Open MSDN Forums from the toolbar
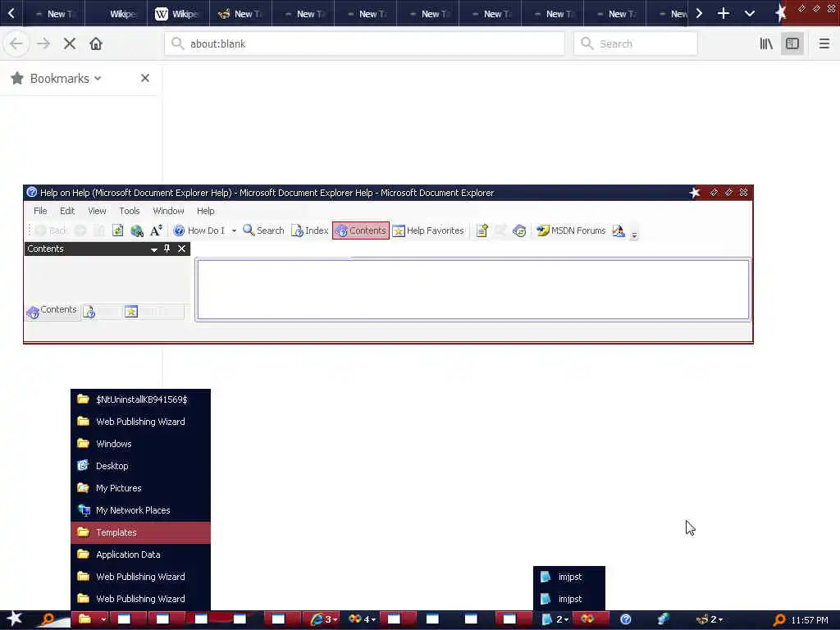 571,231
